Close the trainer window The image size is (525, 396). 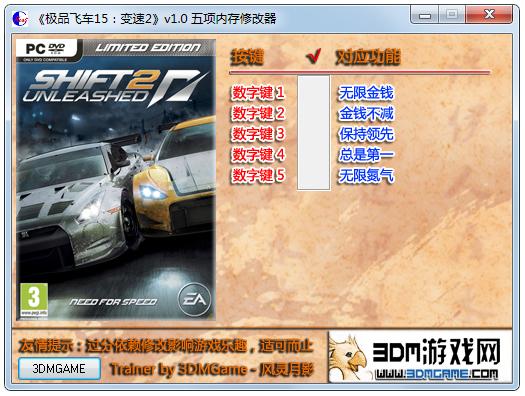[x=489, y=15]
